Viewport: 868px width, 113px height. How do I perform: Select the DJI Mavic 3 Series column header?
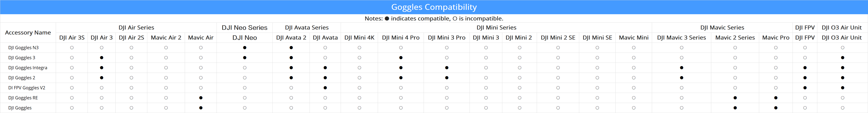[x=681, y=38]
